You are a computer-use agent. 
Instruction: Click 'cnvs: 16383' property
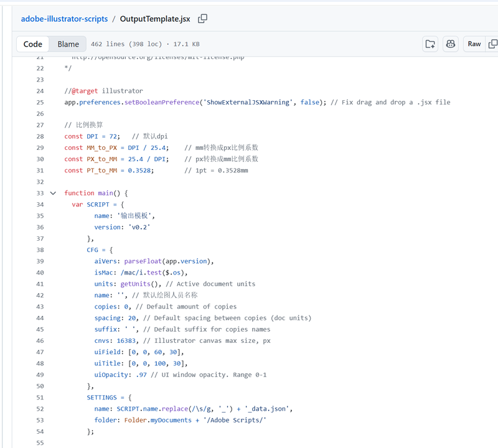(116, 341)
